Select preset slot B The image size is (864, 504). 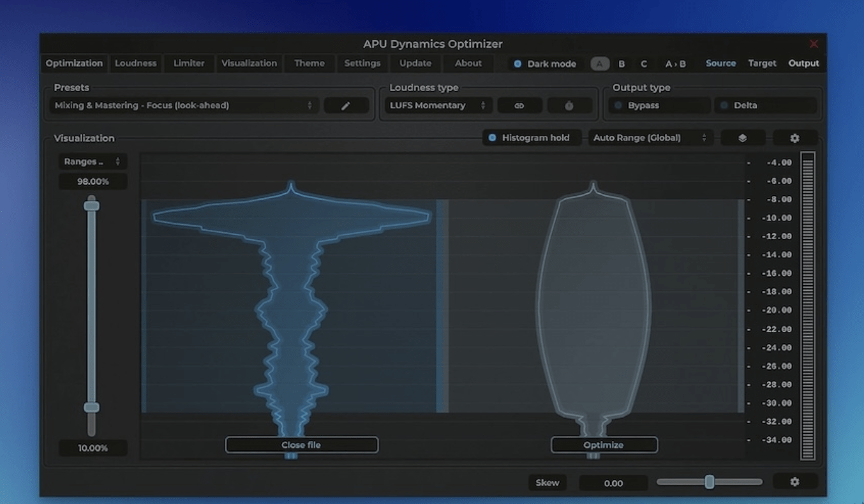click(x=622, y=64)
